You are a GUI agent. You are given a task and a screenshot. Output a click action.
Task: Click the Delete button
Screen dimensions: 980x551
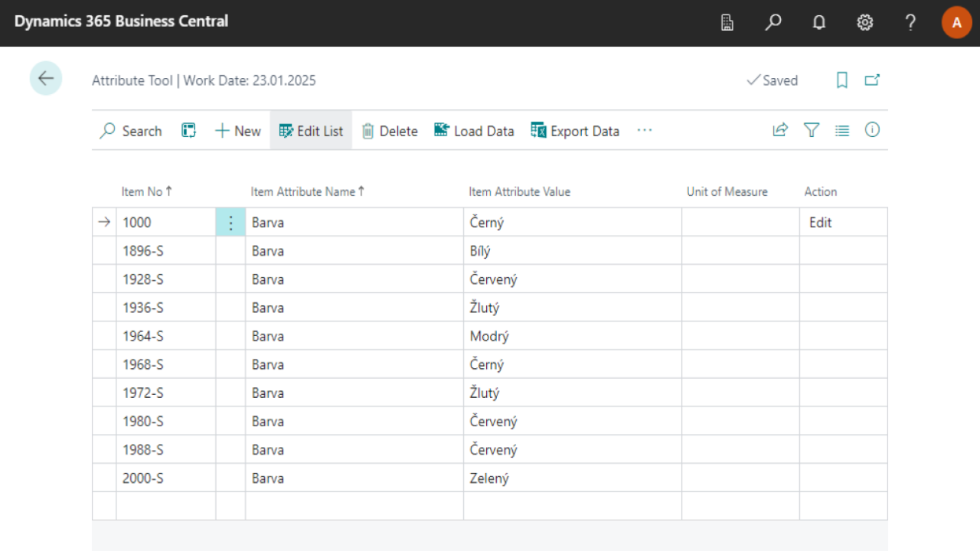point(390,131)
